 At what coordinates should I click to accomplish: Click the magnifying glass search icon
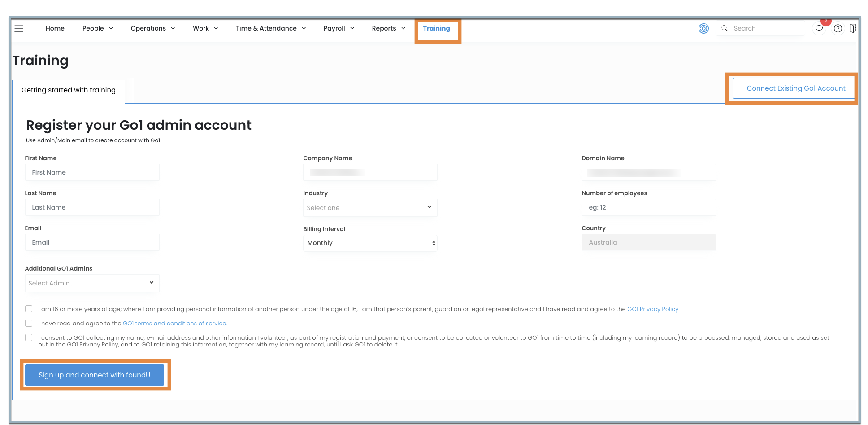725,28
